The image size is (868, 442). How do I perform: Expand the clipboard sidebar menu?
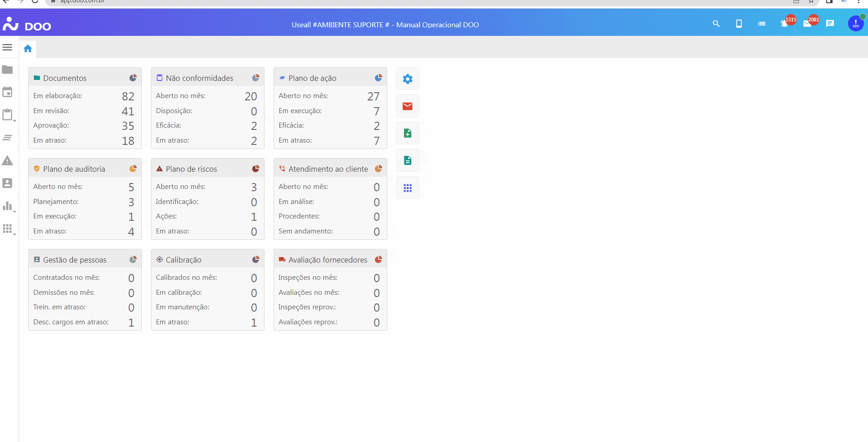[8, 115]
